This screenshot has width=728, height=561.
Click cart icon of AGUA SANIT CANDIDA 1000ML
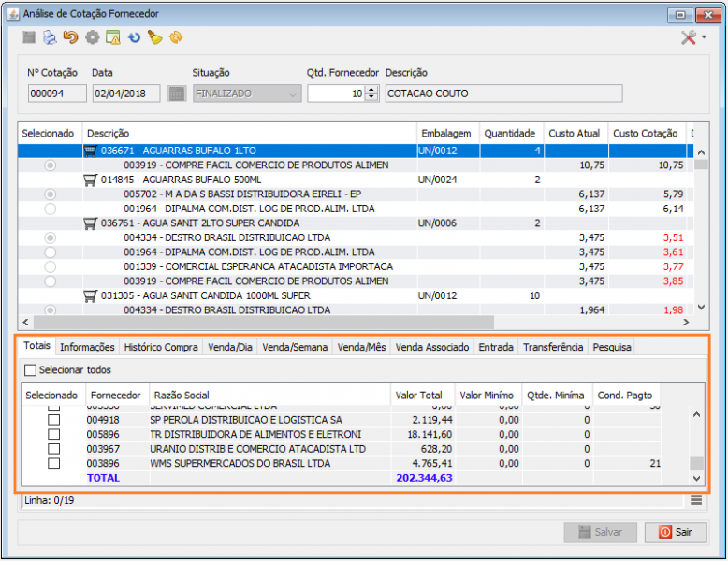coord(90,295)
